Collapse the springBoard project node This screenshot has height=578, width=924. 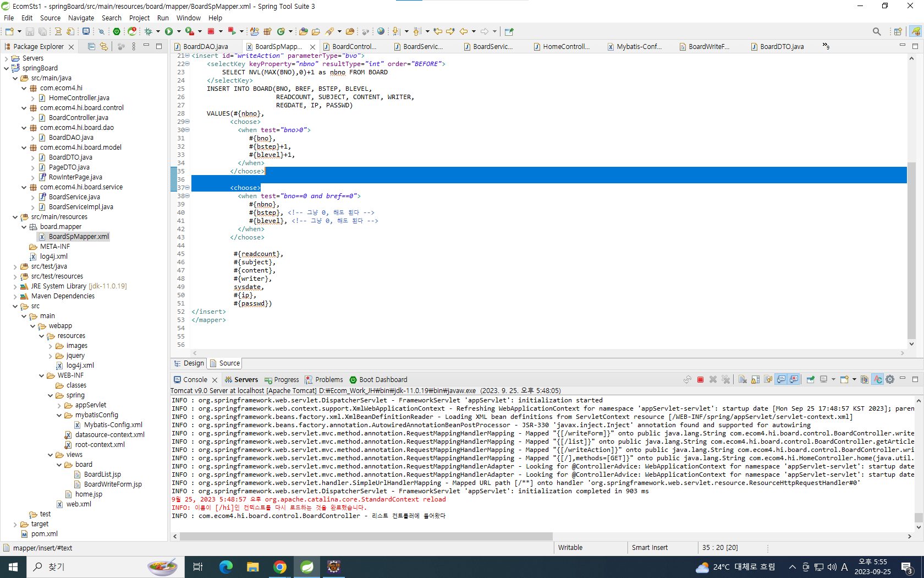click(x=7, y=68)
